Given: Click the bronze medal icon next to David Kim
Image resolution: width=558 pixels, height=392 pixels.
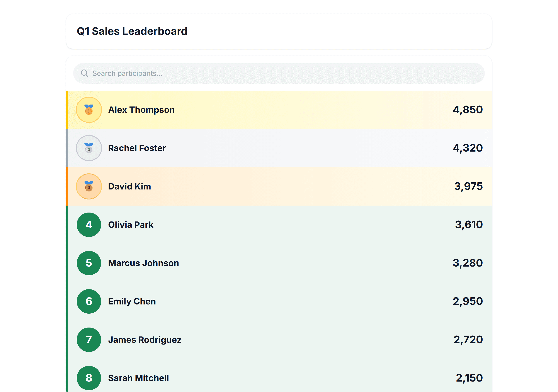Looking at the screenshot, I should click(89, 186).
